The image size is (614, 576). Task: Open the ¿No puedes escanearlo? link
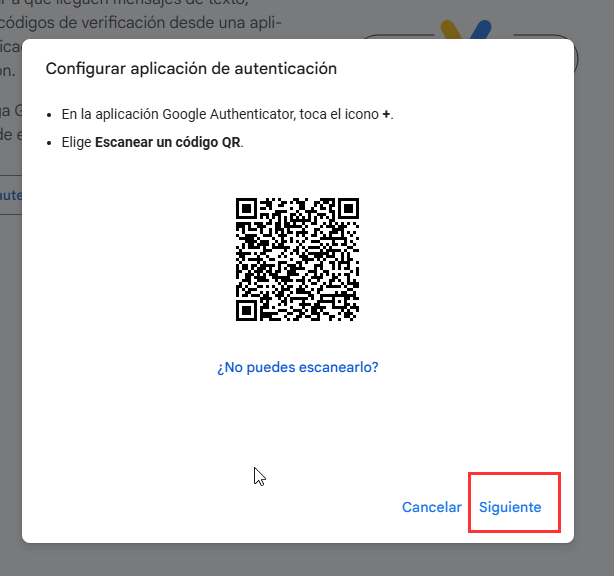tap(298, 367)
